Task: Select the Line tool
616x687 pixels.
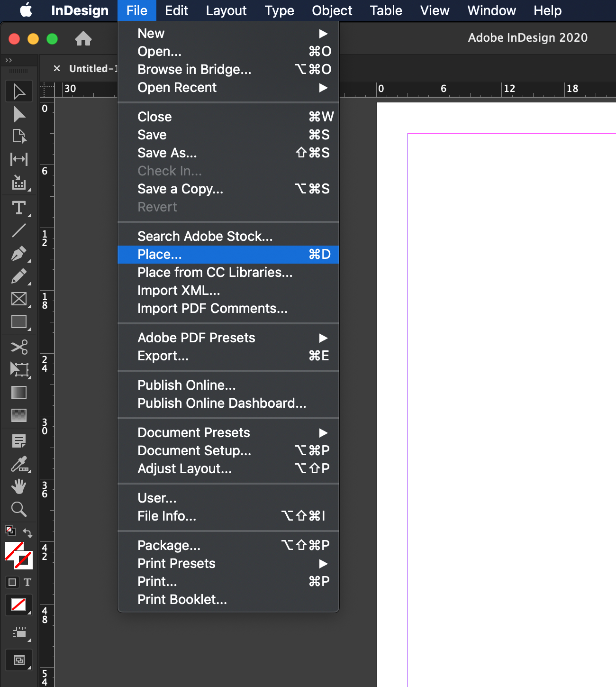Action: (x=19, y=231)
